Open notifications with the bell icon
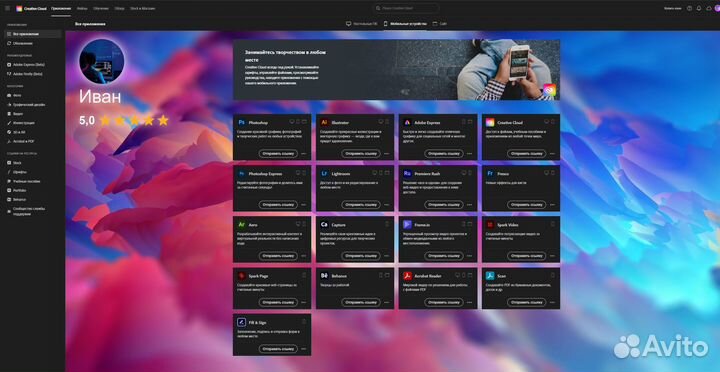This screenshot has width=720, height=372. 699,8
